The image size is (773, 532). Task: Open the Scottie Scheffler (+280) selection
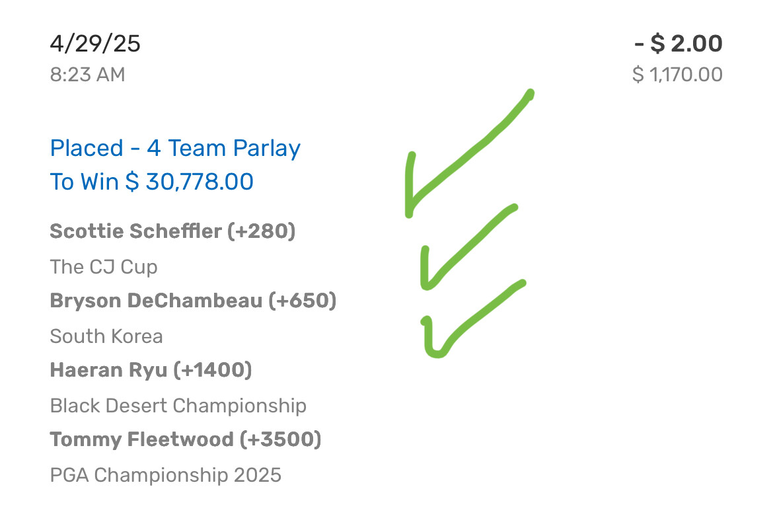tap(172, 231)
